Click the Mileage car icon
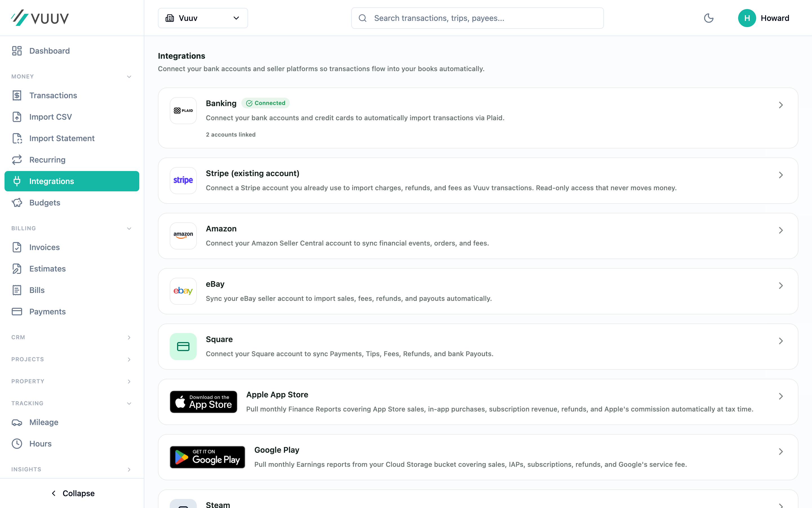The width and height of the screenshot is (812, 508). click(x=17, y=422)
